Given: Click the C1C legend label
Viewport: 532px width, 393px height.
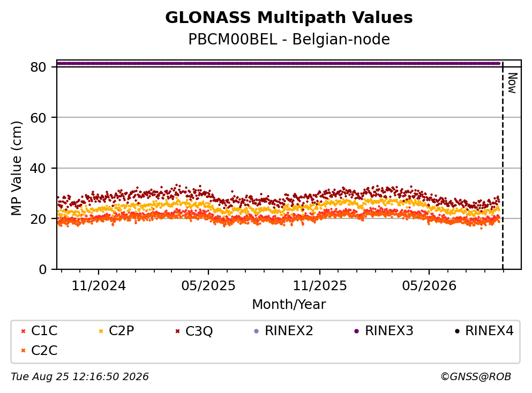Looking at the screenshot, I should [44, 331].
